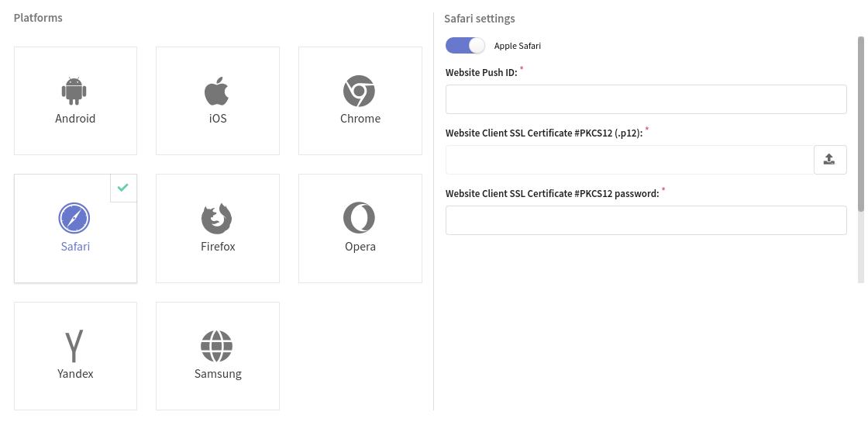The height and width of the screenshot is (429, 868).
Task: Click the Yandex platform label
Action: click(75, 374)
